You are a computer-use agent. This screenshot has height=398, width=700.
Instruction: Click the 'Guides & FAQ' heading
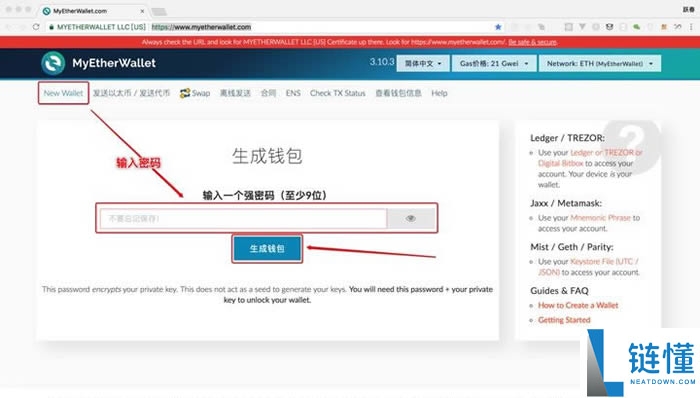click(559, 290)
